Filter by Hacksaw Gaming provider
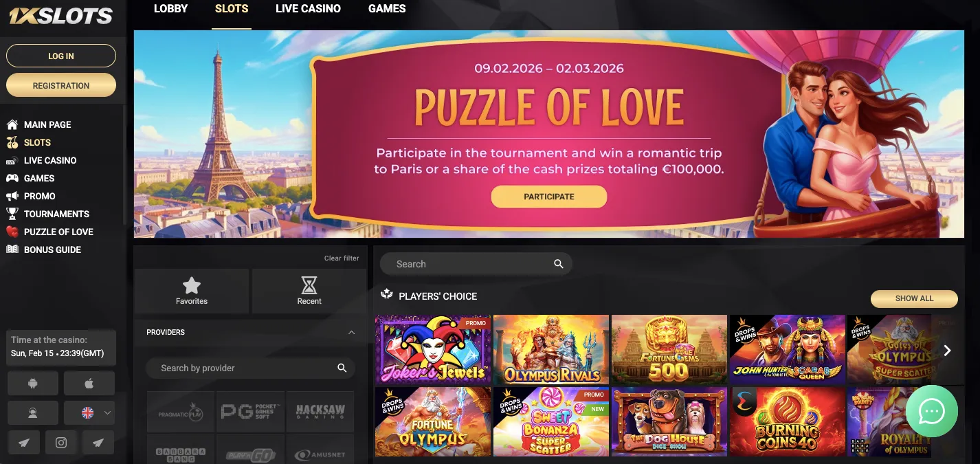The height and width of the screenshot is (464, 980). (x=320, y=412)
